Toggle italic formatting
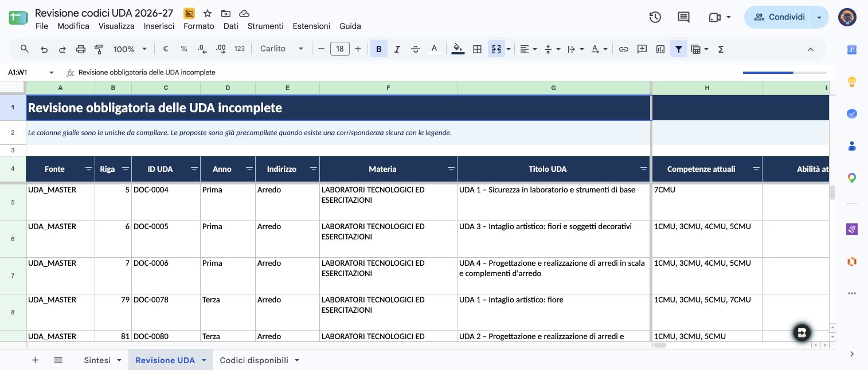This screenshot has height=370, width=868. point(397,49)
